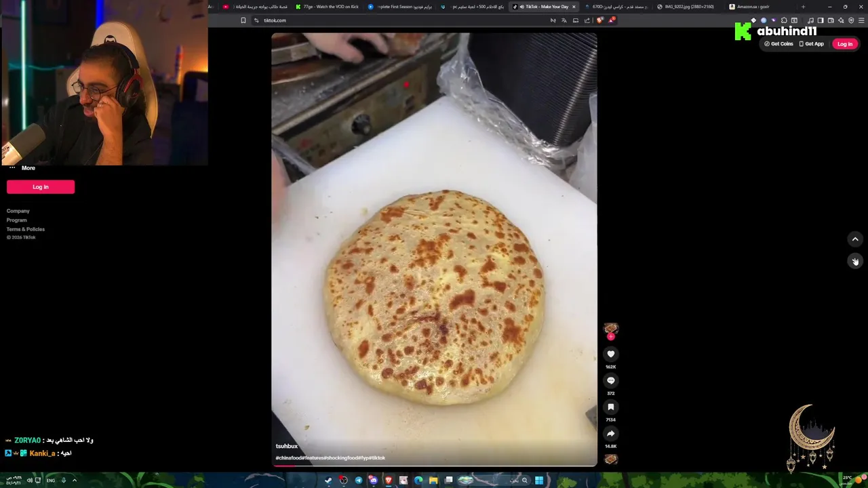This screenshot has height=488, width=868.
Task: Open Telegram from the taskbar
Action: (x=359, y=481)
